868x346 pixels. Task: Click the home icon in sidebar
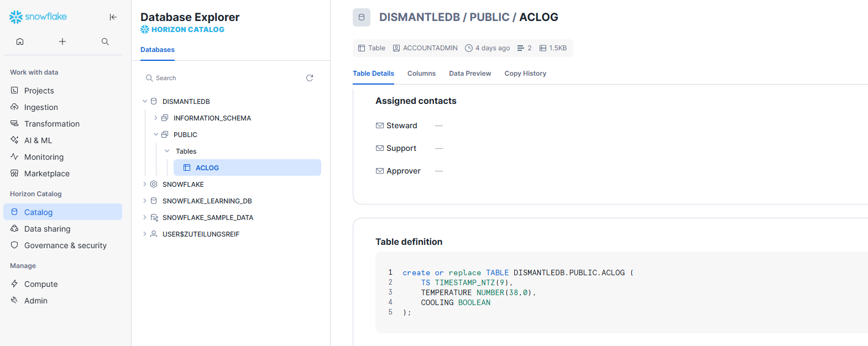point(20,41)
